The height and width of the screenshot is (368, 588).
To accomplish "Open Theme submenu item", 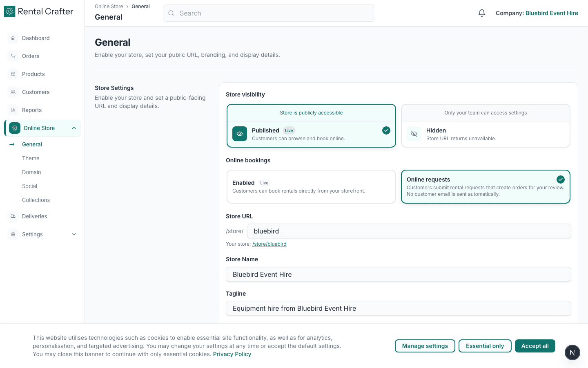I will (x=31, y=158).
